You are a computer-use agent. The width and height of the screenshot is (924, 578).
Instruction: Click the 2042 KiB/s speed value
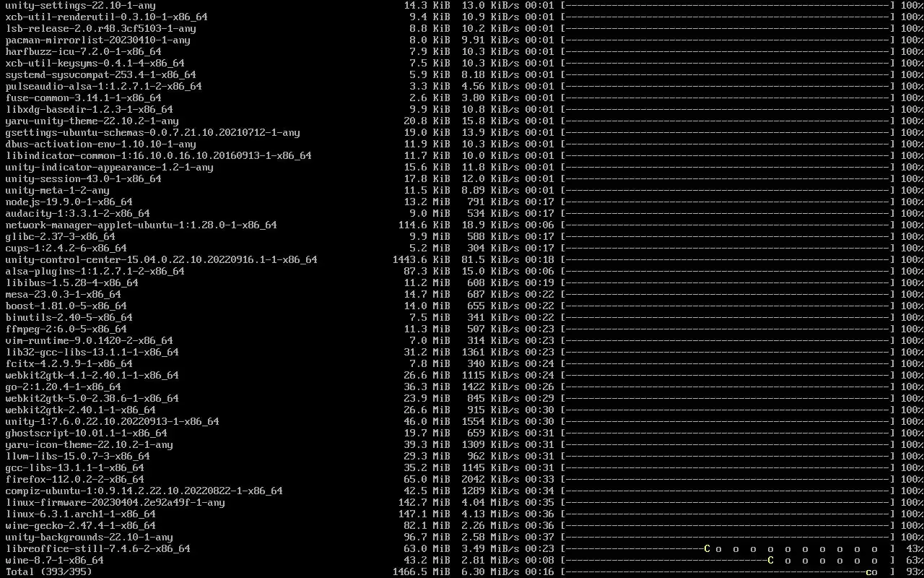tap(491, 479)
